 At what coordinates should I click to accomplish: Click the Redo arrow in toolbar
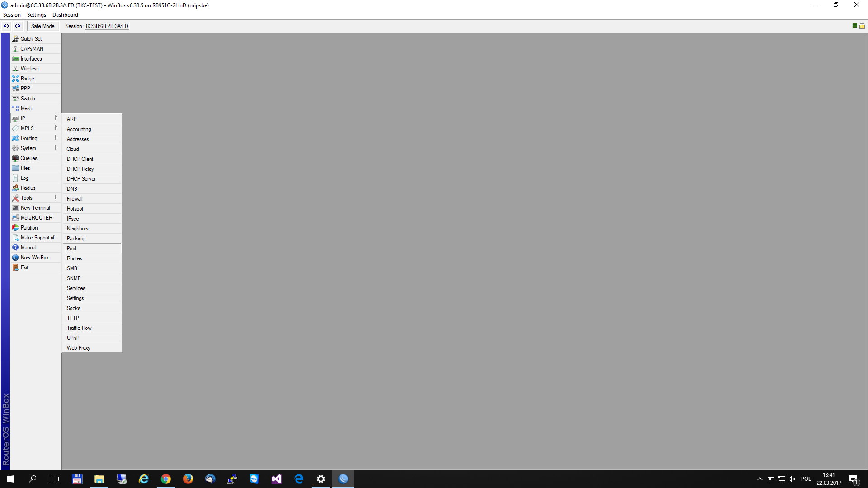18,26
